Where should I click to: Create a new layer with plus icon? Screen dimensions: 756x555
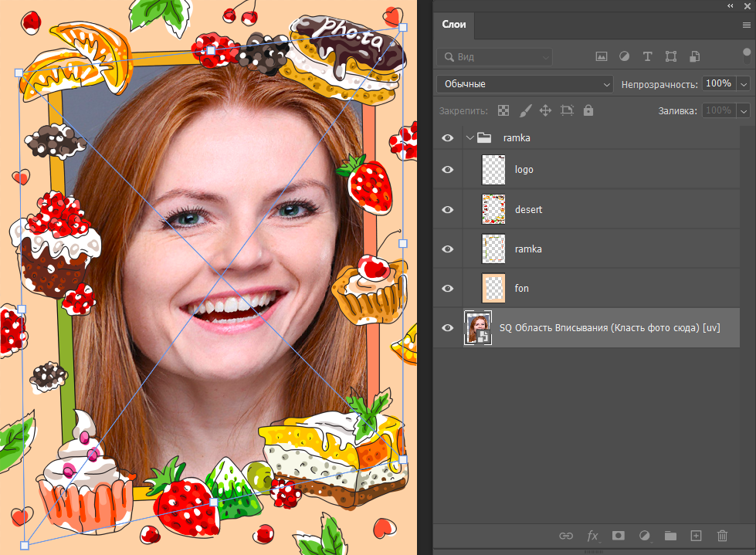click(696, 535)
